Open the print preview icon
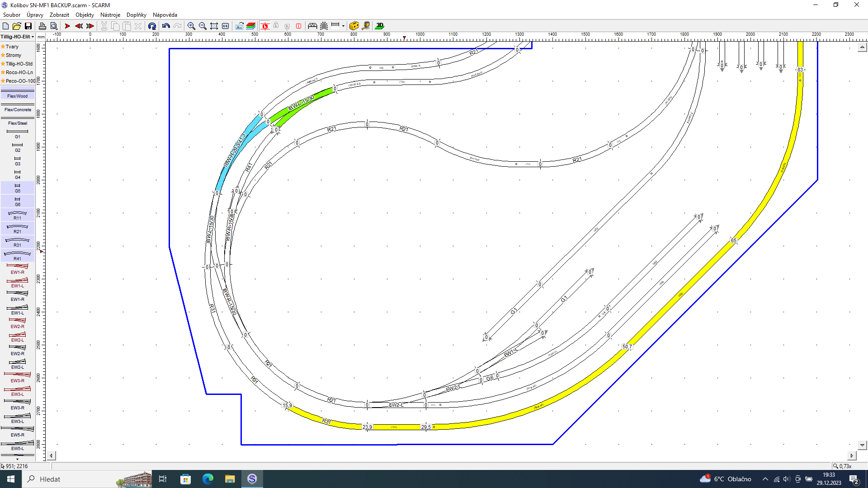 (54, 26)
